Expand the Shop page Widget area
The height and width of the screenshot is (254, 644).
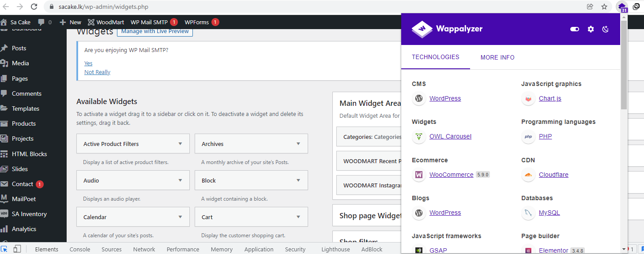367,216
